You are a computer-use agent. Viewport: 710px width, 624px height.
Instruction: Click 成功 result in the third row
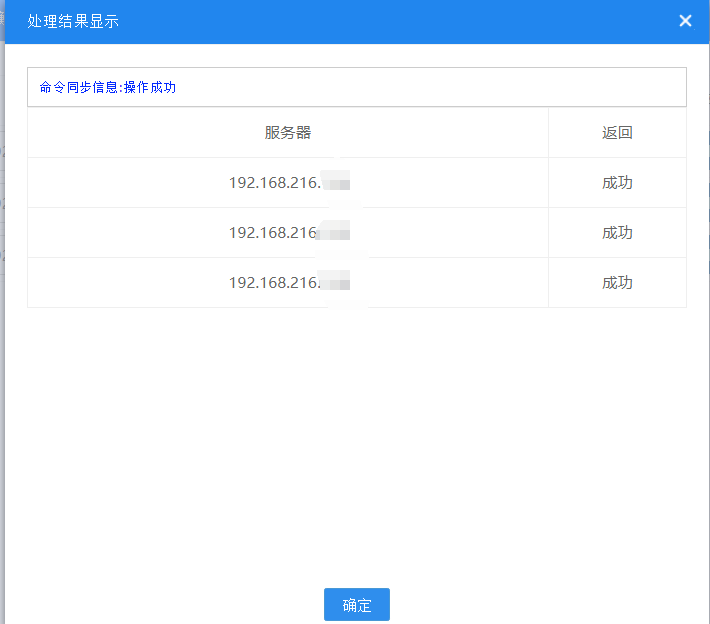[x=617, y=283]
